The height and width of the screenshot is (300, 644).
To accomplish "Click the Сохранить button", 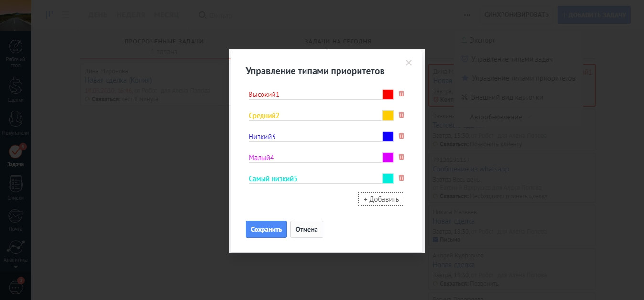I will coord(266,229).
